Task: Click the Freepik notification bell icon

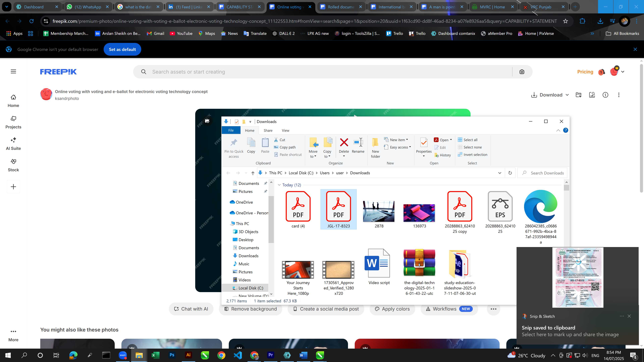Action: click(602, 72)
